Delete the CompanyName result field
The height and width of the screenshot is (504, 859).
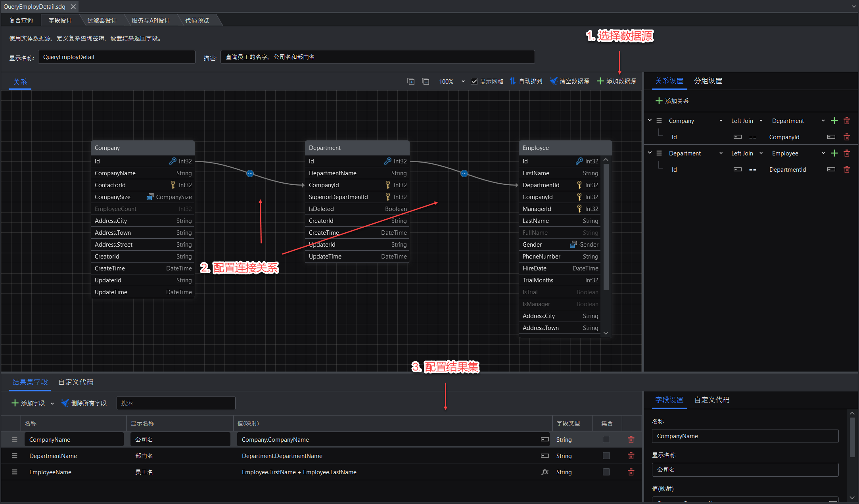[631, 440]
